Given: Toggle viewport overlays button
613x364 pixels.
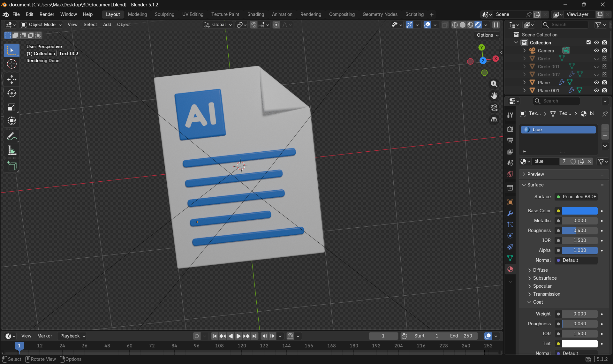Looking at the screenshot, I should [x=427, y=25].
